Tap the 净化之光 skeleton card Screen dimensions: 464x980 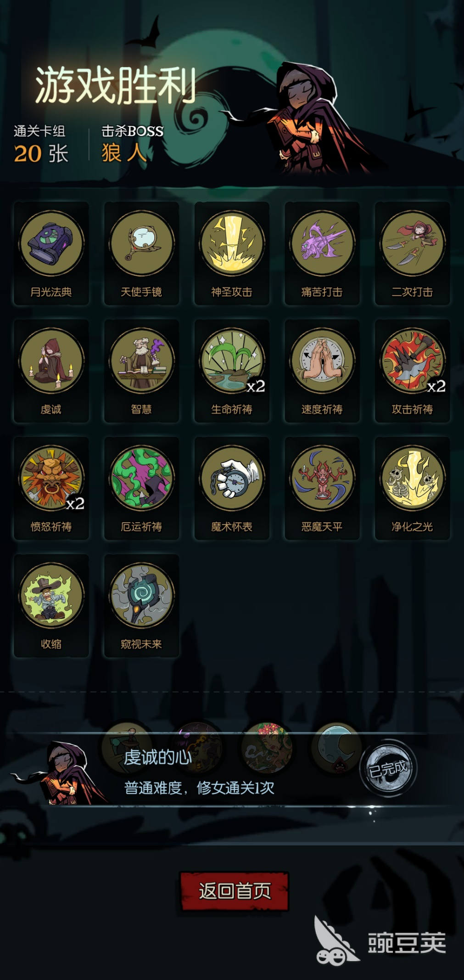pyautogui.click(x=412, y=488)
